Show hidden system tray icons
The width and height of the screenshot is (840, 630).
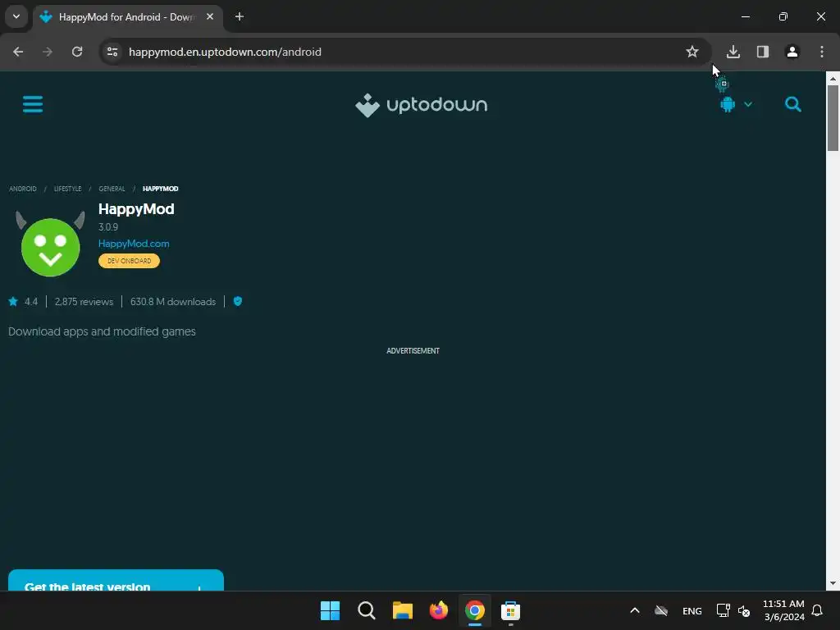(x=635, y=610)
